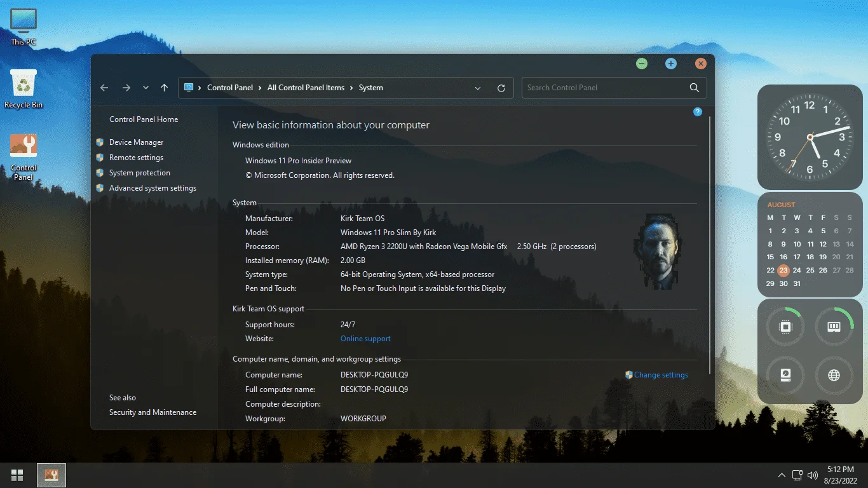
Task: Click the AUGUST calendar header
Action: pyautogui.click(x=781, y=205)
